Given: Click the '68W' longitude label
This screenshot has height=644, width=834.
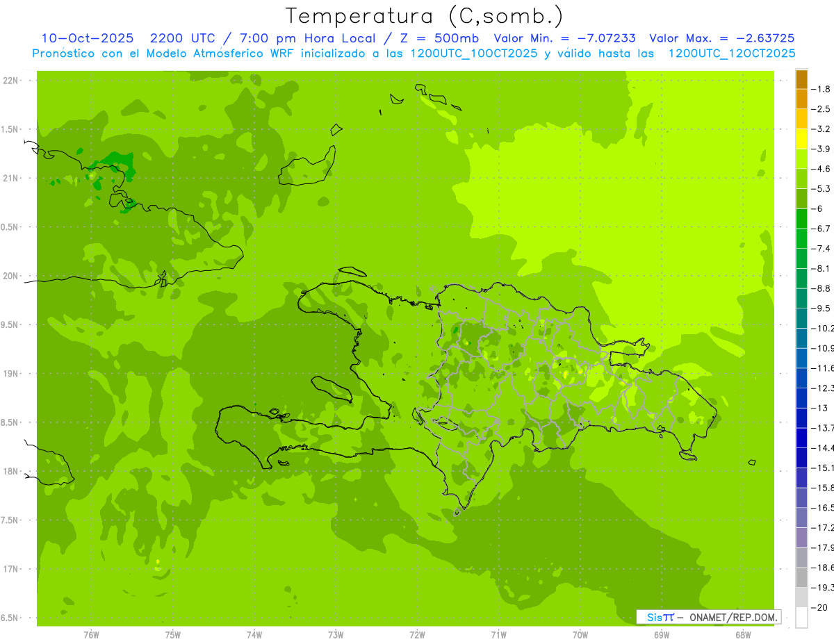Looking at the screenshot, I should [x=743, y=634].
